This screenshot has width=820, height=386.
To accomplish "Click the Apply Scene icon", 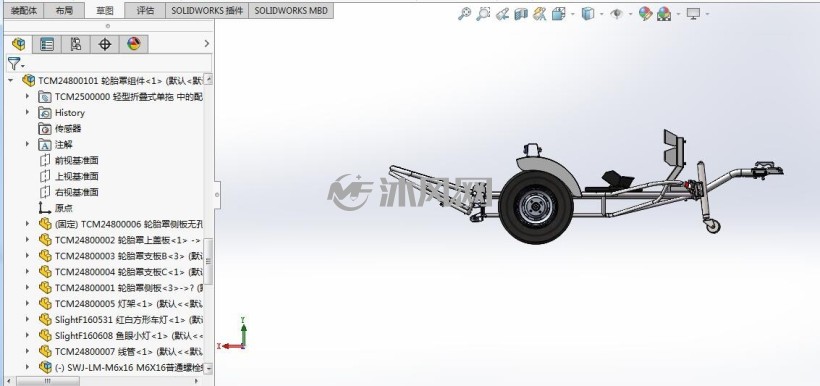I will [664, 14].
